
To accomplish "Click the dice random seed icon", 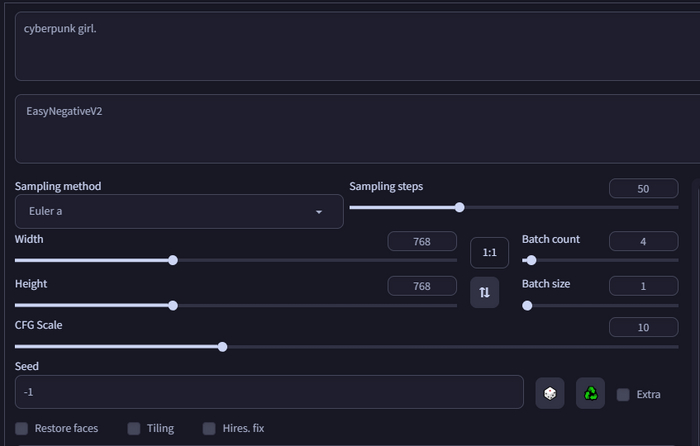I will [x=550, y=394].
